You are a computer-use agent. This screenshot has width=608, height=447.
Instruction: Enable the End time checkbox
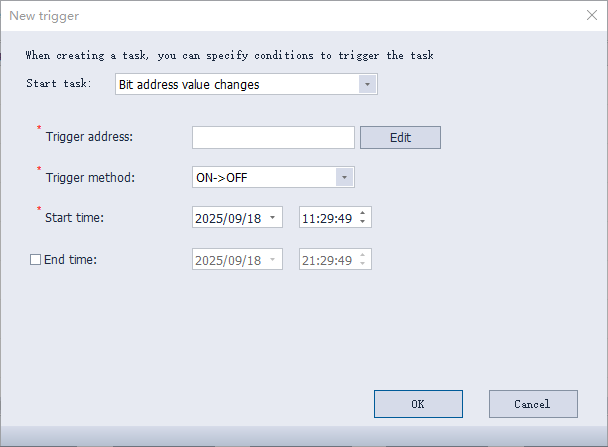(36, 260)
